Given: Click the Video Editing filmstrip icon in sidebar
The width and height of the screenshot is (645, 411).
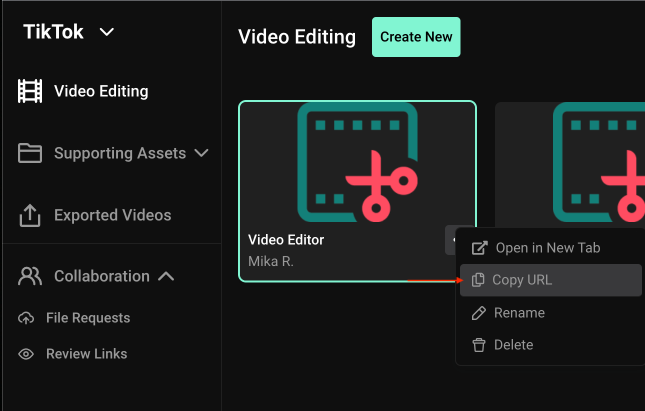Looking at the screenshot, I should [x=30, y=91].
